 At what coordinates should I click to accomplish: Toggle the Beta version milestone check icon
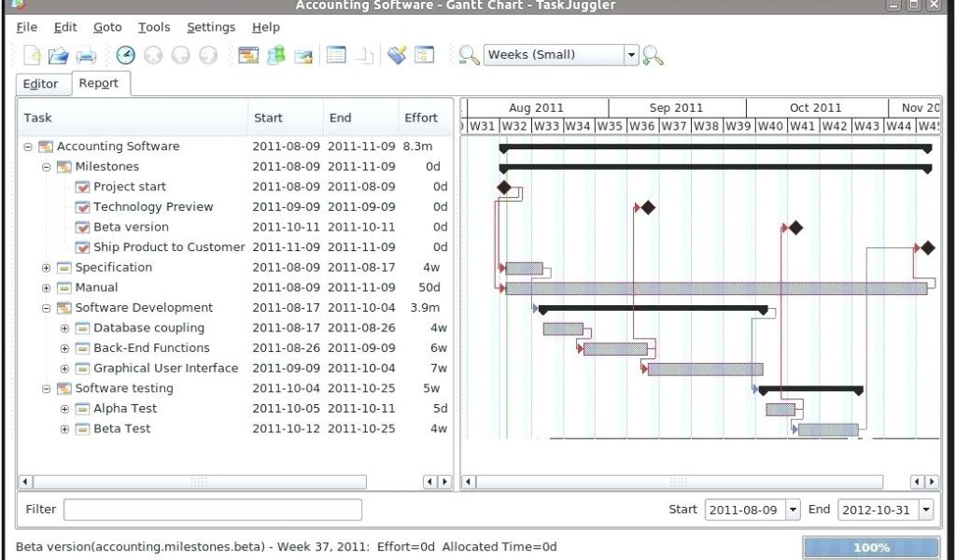click(82, 227)
